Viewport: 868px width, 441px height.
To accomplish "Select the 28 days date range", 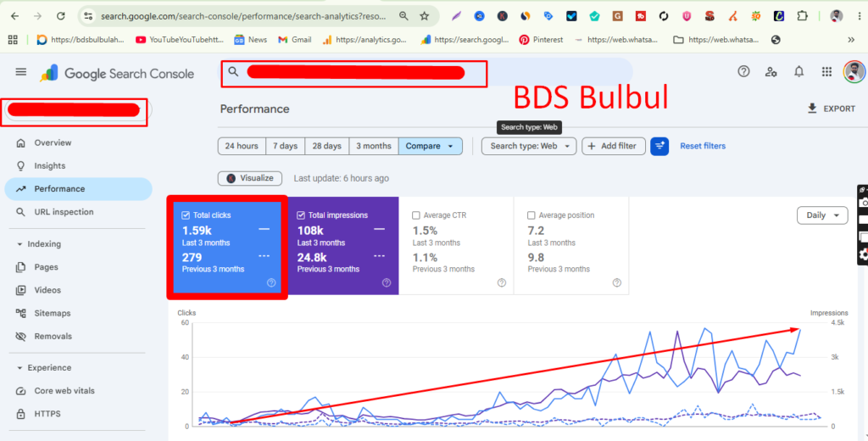I will [326, 146].
